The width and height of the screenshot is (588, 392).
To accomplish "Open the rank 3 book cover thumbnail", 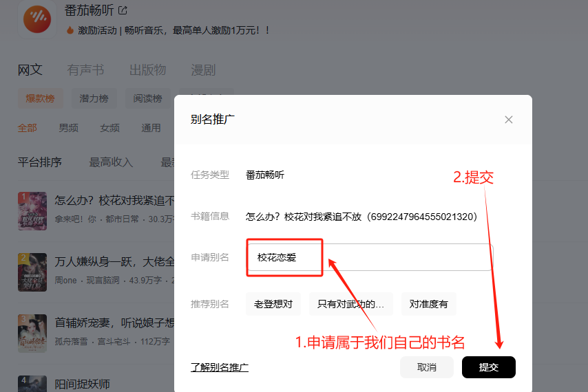I will click(32, 334).
